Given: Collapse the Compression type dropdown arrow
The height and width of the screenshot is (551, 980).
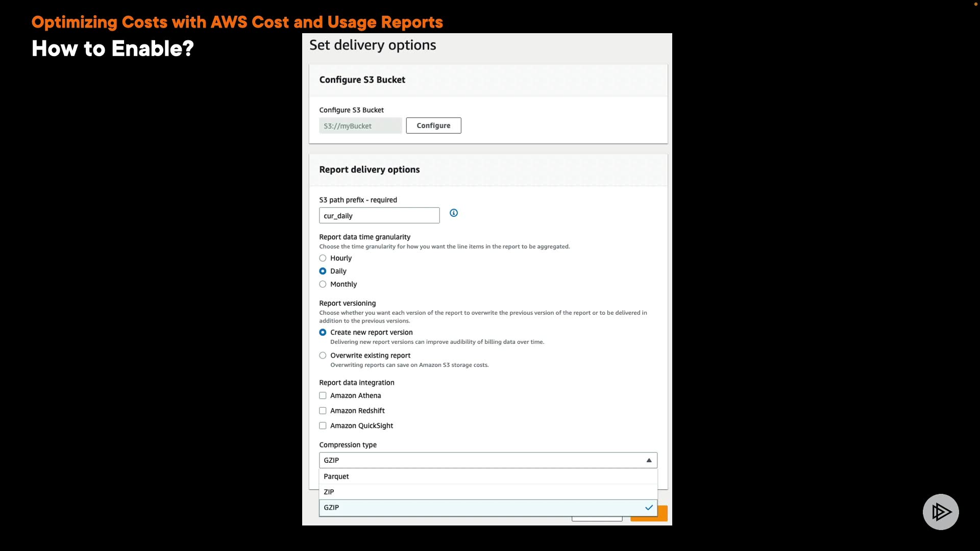Looking at the screenshot, I should point(649,460).
